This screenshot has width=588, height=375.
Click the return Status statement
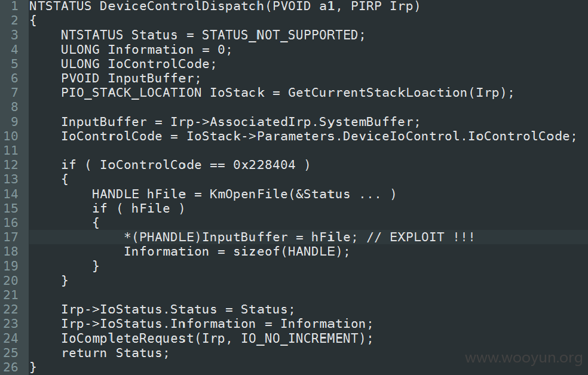point(115,353)
